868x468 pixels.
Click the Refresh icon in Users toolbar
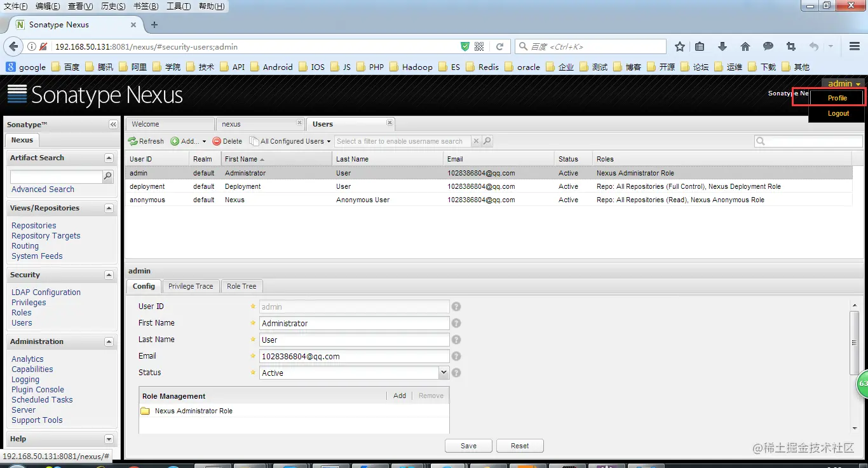tap(133, 141)
